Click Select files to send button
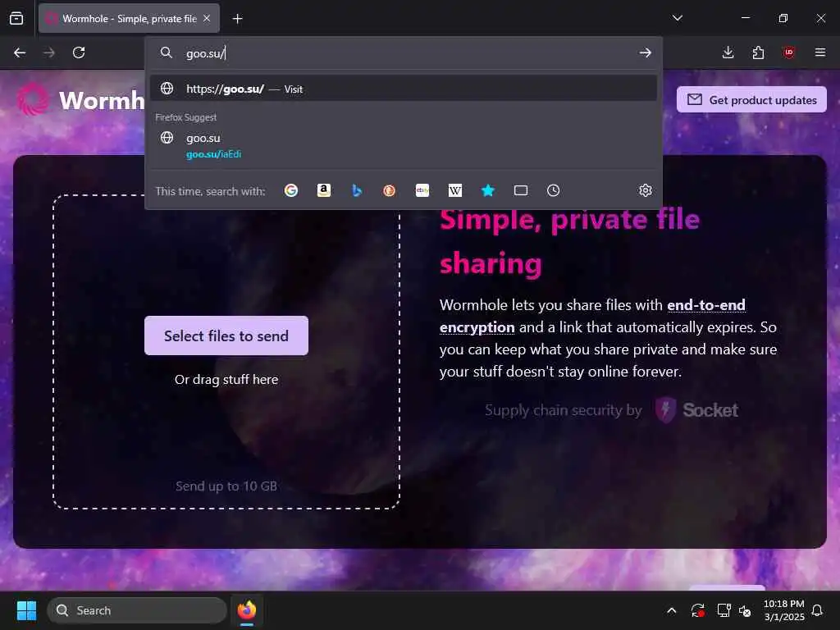The width and height of the screenshot is (840, 630). 226,336
